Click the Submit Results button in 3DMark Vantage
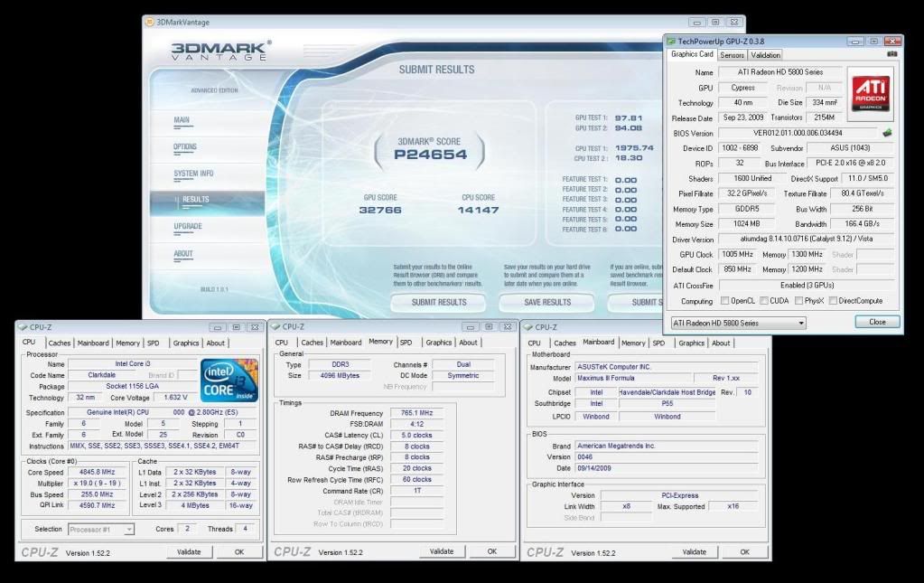The width and height of the screenshot is (924, 583). [438, 303]
